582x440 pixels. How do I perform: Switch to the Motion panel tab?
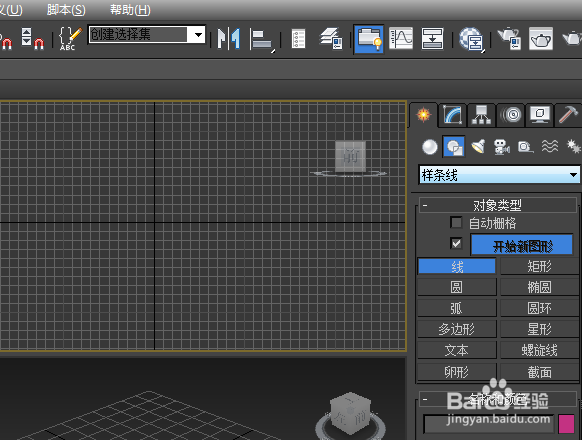point(511,115)
